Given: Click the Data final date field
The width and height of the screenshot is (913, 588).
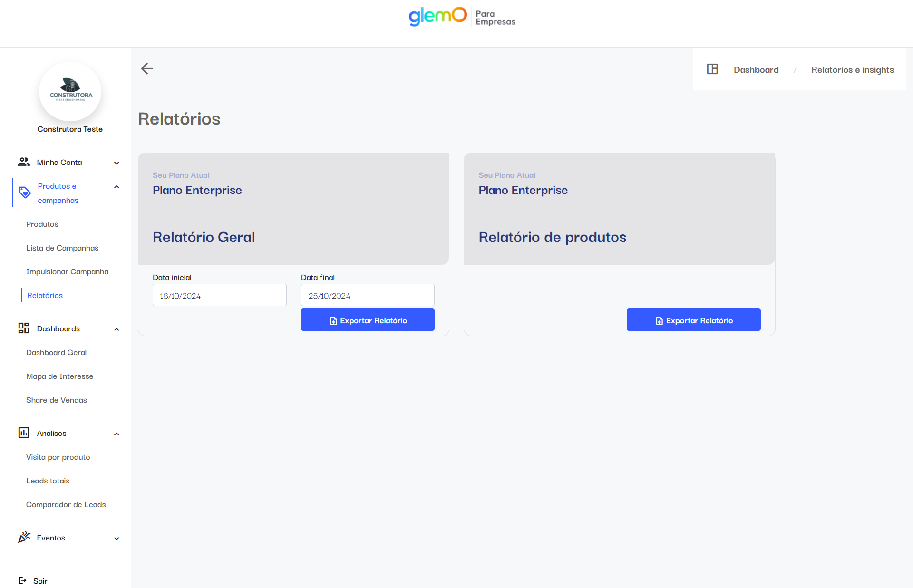Looking at the screenshot, I should (x=368, y=295).
